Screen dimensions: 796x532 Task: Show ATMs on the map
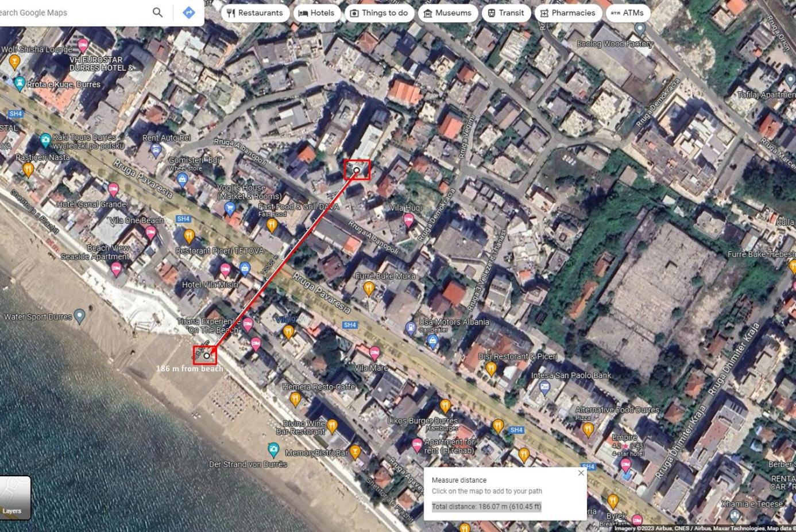tap(627, 13)
